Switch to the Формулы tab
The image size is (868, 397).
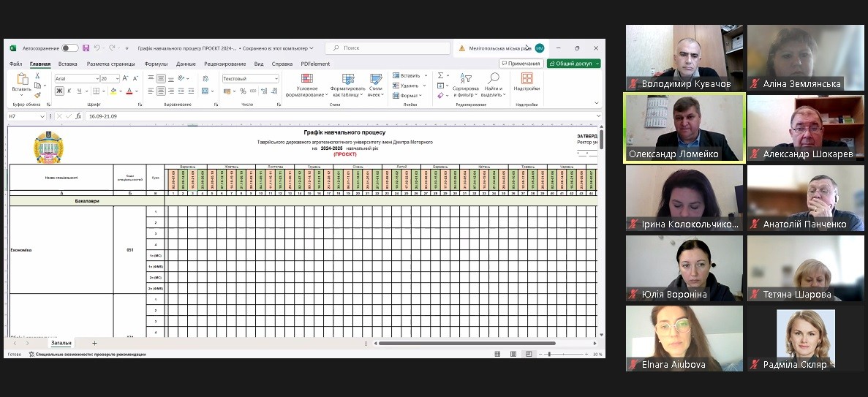(156, 64)
